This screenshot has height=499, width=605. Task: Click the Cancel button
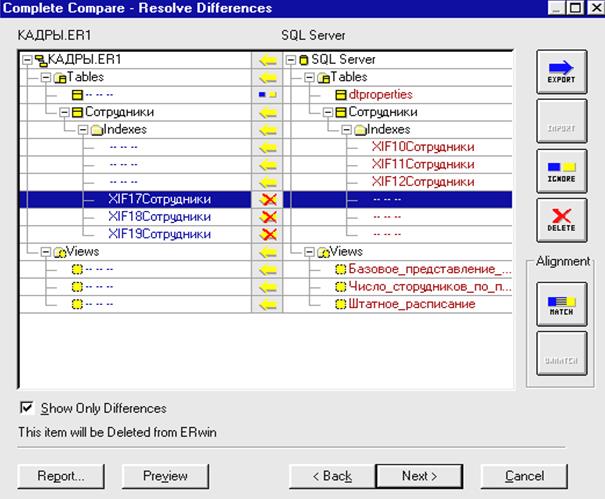(524, 476)
